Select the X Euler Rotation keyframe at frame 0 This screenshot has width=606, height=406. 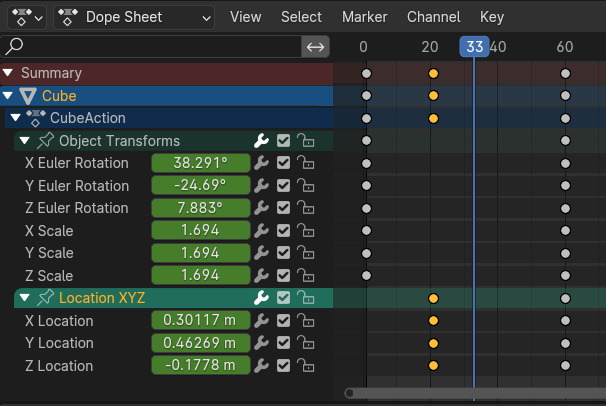tap(366, 163)
